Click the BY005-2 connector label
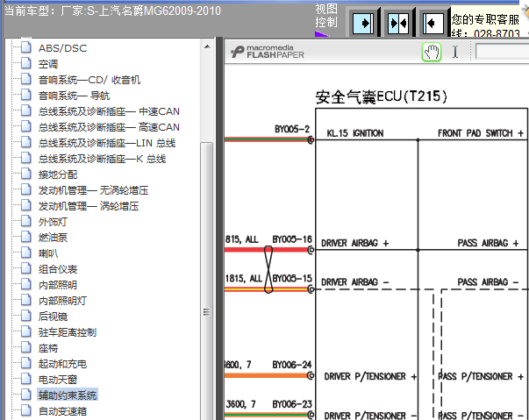 coord(292,129)
